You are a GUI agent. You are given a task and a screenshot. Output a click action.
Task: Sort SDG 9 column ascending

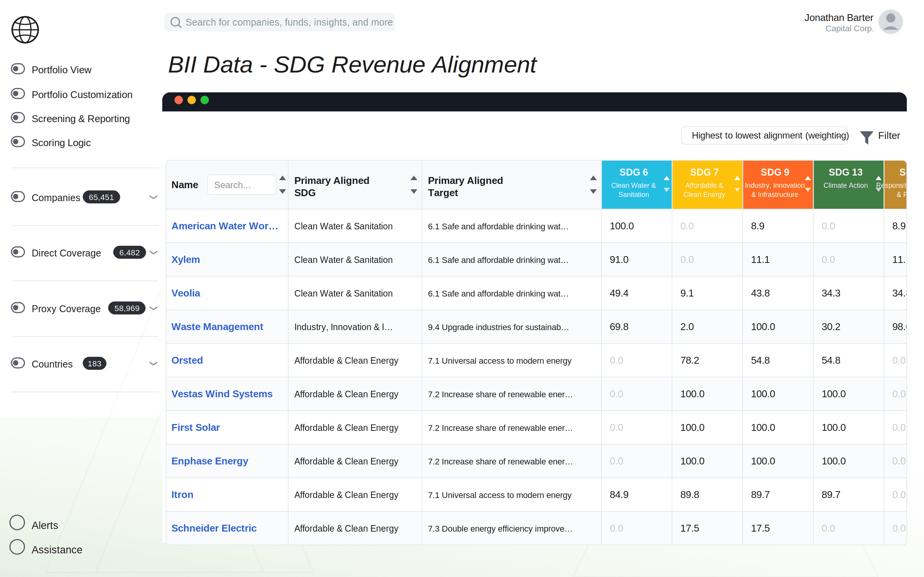click(808, 178)
